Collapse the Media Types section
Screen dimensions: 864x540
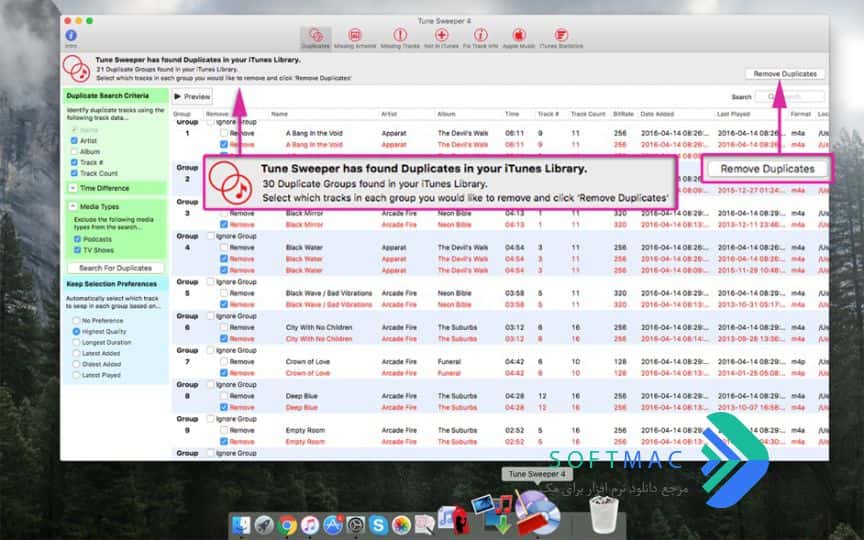[73, 207]
